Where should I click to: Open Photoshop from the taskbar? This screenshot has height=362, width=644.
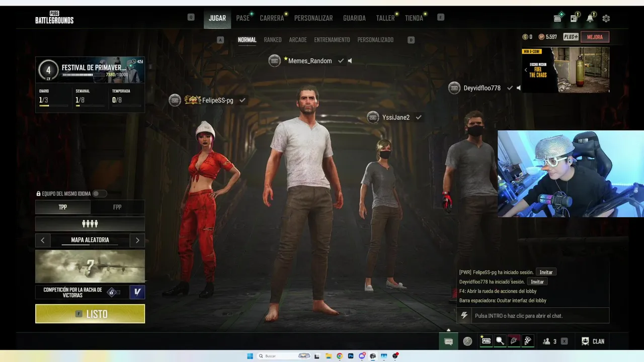[x=351, y=356]
